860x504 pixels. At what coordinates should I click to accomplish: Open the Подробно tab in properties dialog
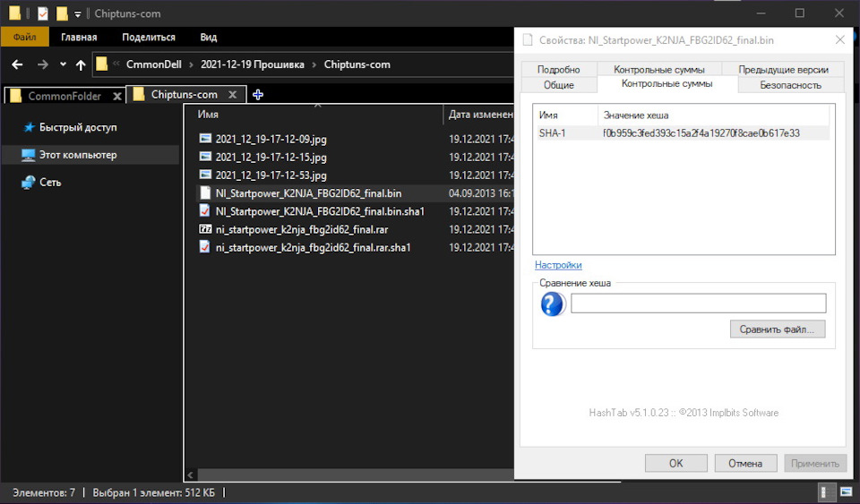tap(558, 70)
